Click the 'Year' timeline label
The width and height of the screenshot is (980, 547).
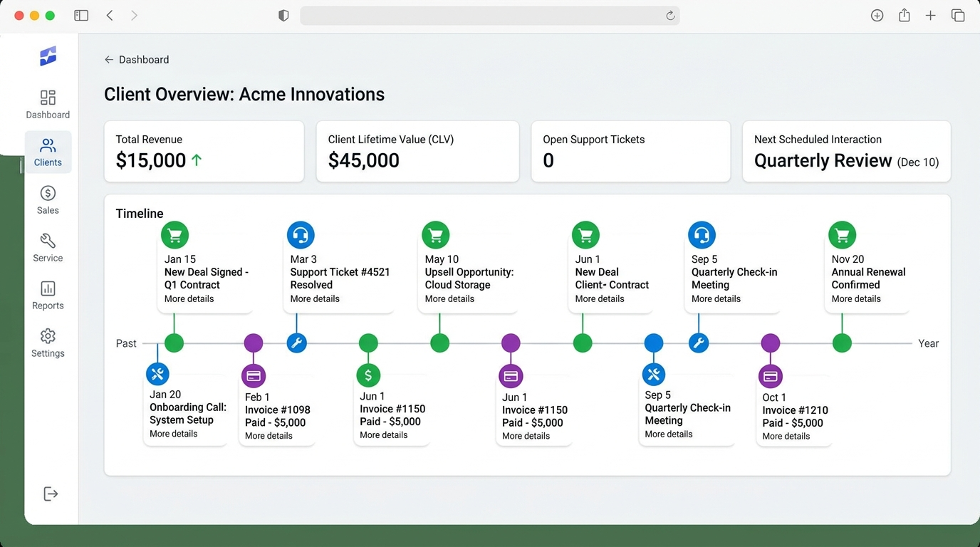(x=928, y=343)
